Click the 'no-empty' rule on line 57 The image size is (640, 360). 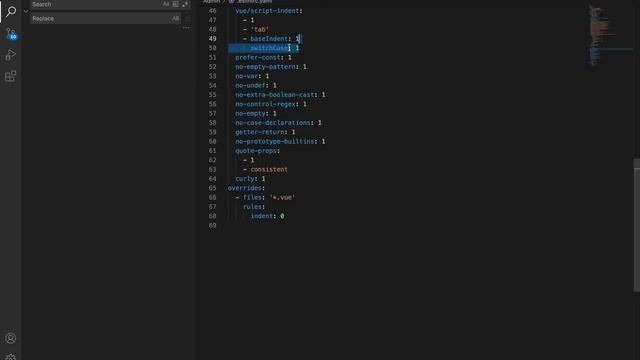tap(250, 113)
